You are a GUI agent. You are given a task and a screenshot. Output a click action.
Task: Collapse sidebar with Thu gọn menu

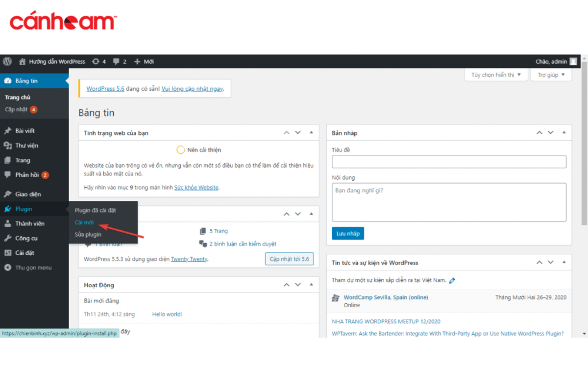tap(34, 268)
